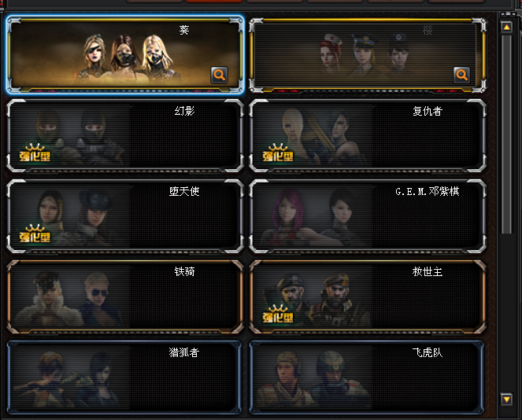Select the 葵 character set card

pyautogui.click(x=125, y=54)
